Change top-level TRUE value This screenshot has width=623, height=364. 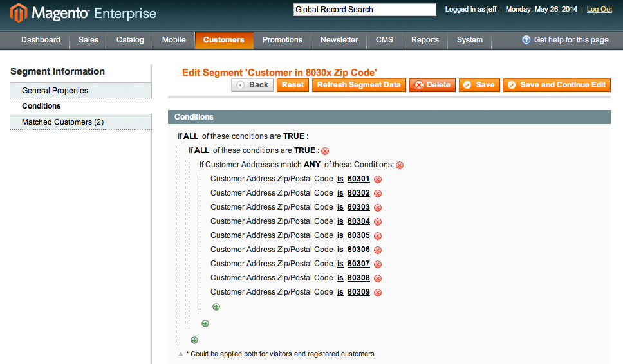pyautogui.click(x=293, y=136)
